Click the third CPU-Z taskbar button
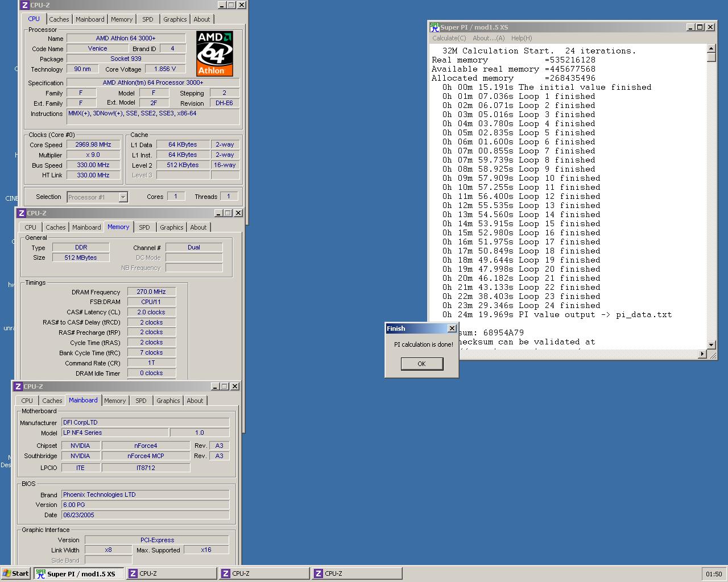This screenshot has height=582, width=728. 357,573
